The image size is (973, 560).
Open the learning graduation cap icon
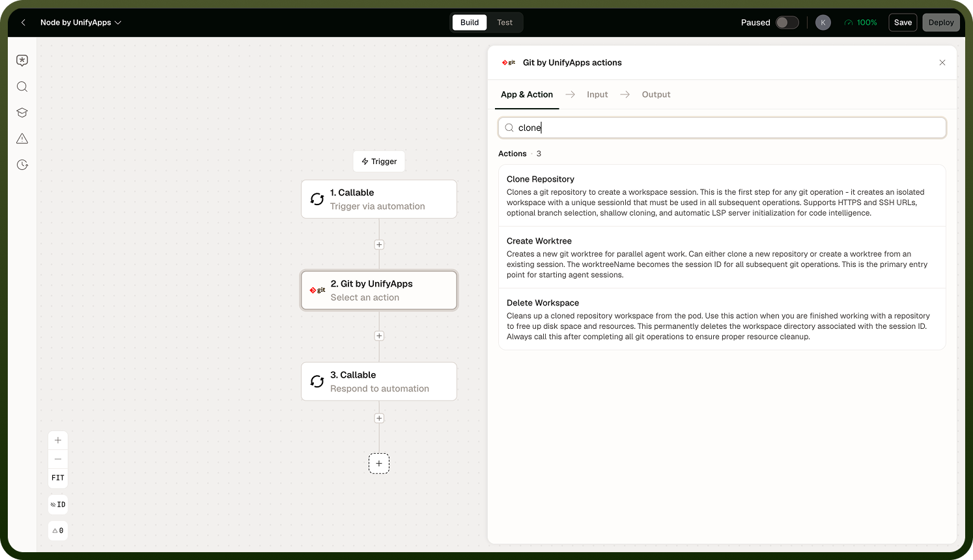click(x=22, y=113)
